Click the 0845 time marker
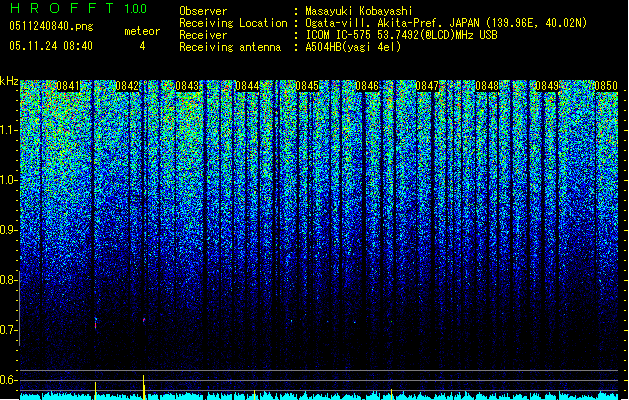The height and width of the screenshot is (400, 629). pyautogui.click(x=307, y=86)
